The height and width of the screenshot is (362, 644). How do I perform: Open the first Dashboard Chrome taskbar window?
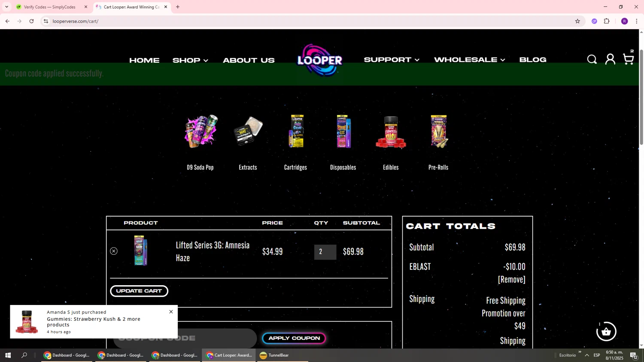pos(67,355)
